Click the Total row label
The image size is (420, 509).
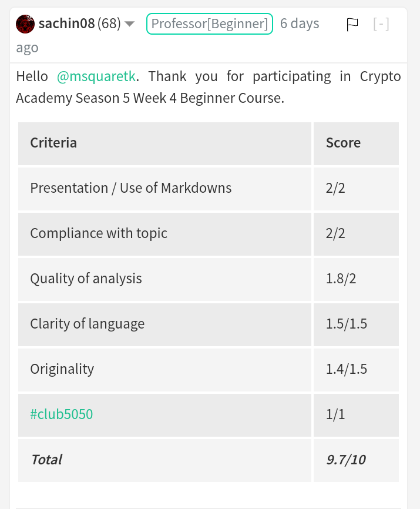(x=46, y=460)
